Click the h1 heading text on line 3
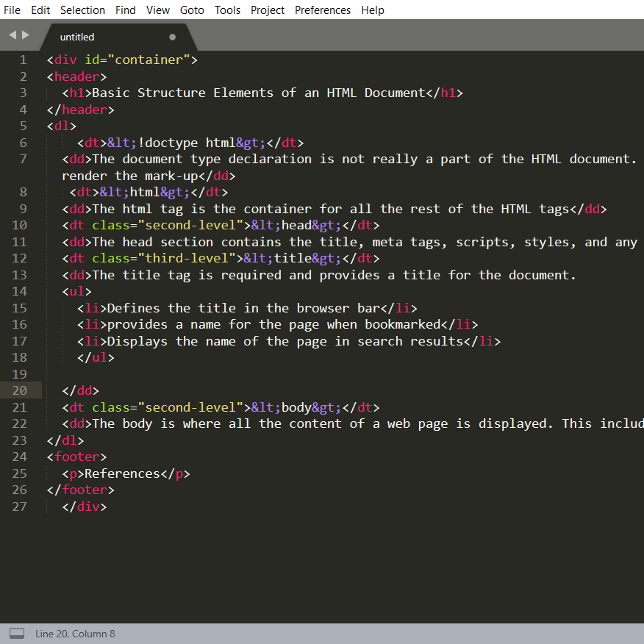 [x=258, y=93]
